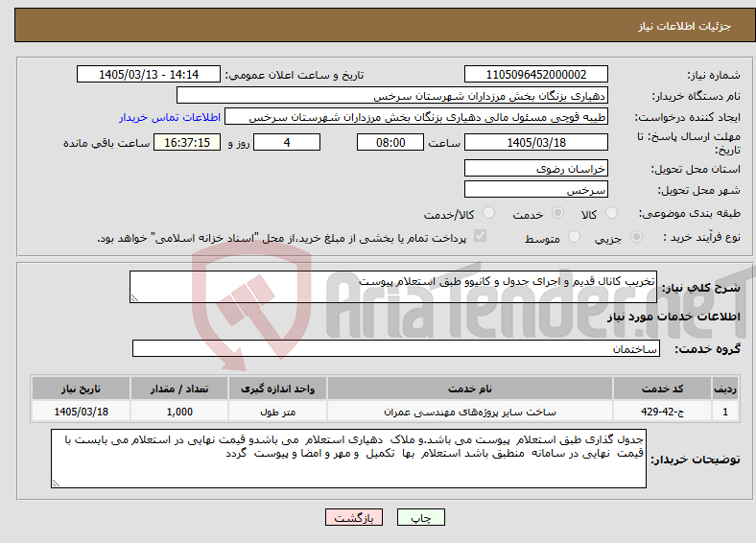
Task: Click the resize handle of buyer notes textarea
Action: click(x=56, y=484)
